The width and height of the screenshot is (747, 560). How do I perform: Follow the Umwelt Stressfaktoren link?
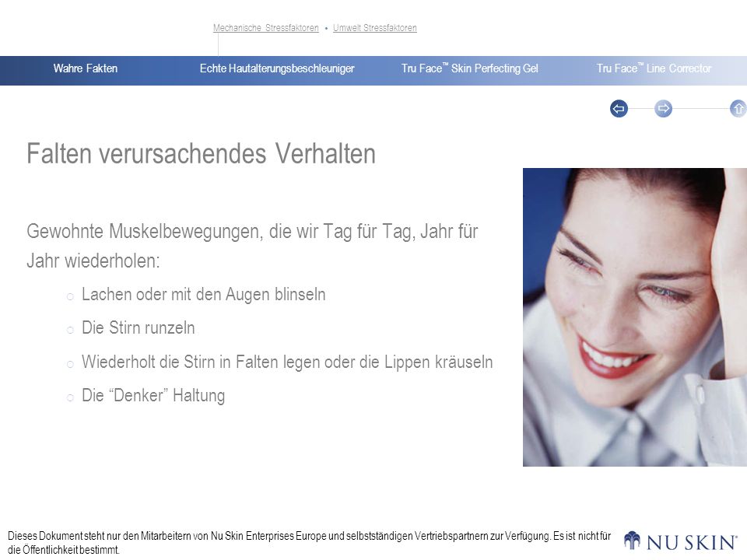[x=375, y=28]
